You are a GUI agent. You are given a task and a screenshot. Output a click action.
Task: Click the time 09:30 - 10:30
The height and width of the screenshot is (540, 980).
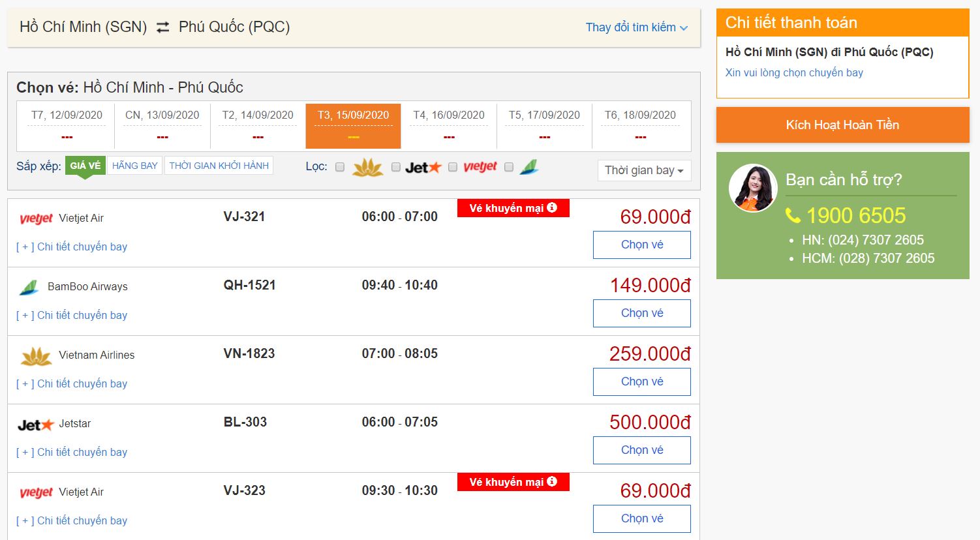pos(400,490)
